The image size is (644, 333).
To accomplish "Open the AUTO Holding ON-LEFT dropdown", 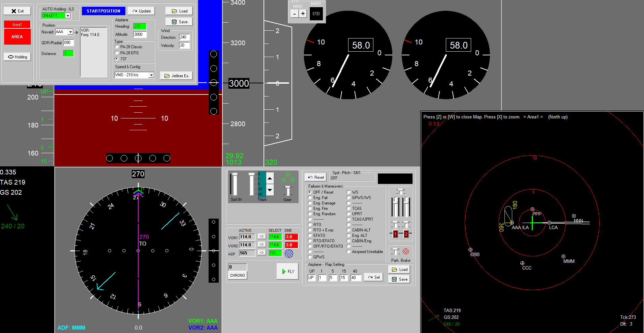I will [68, 16].
